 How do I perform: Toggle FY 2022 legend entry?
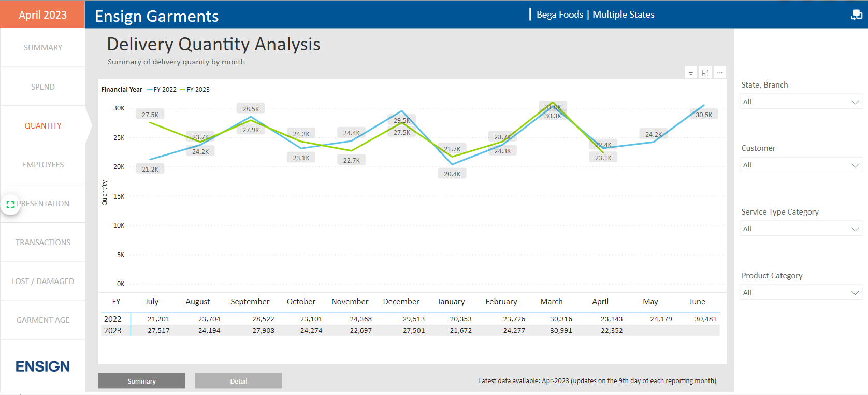point(162,90)
